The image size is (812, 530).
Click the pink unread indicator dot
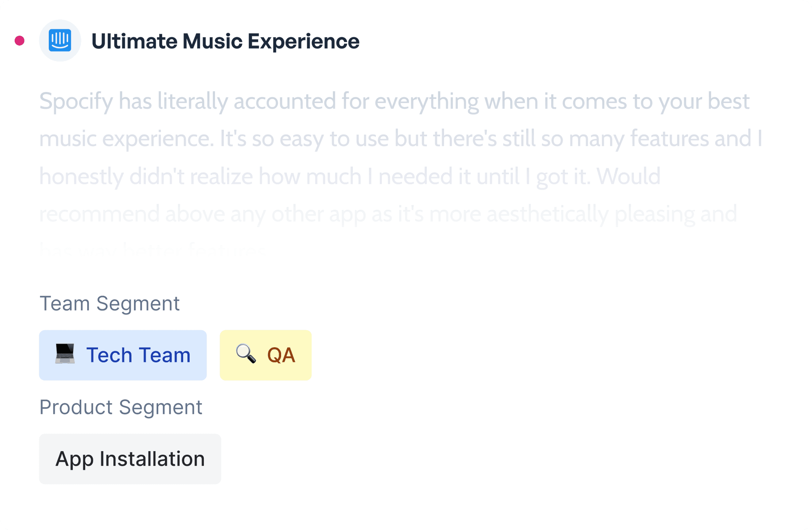(19, 40)
